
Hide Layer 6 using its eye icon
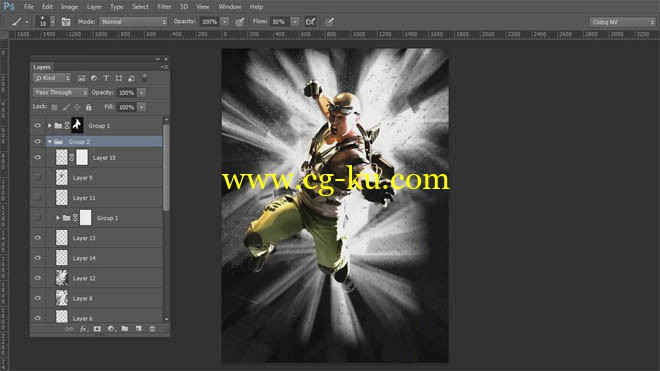click(37, 318)
